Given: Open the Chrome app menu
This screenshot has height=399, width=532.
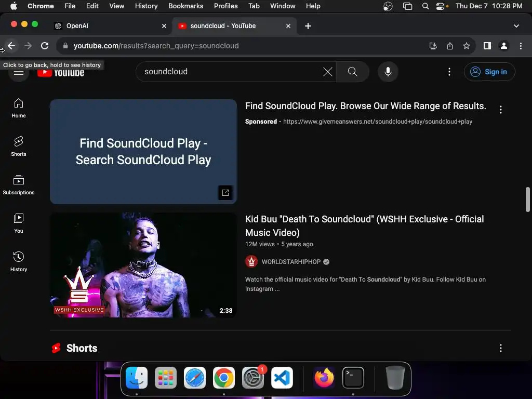Looking at the screenshot, I should coord(41,6).
